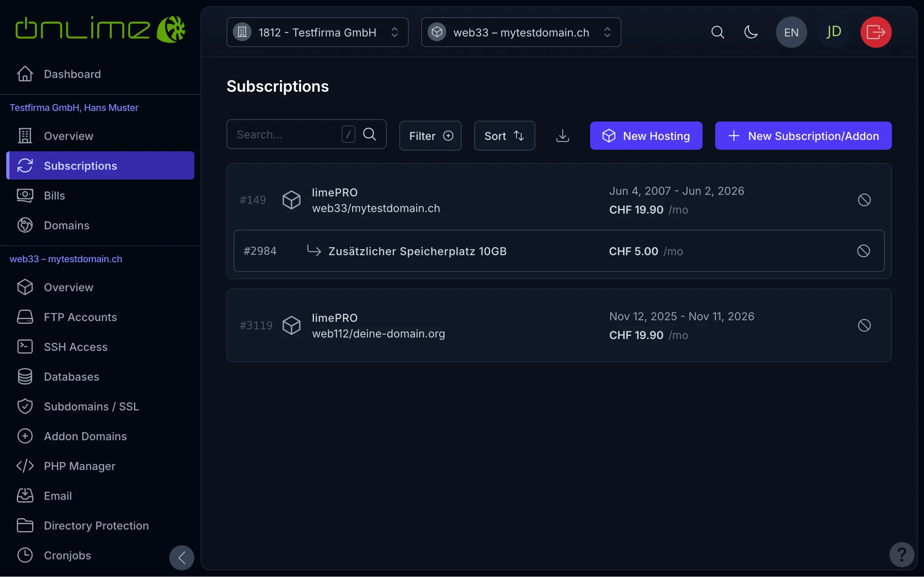This screenshot has height=577, width=924.
Task: Cancel subscription #149 via the circle-slash icon
Action: click(x=864, y=200)
